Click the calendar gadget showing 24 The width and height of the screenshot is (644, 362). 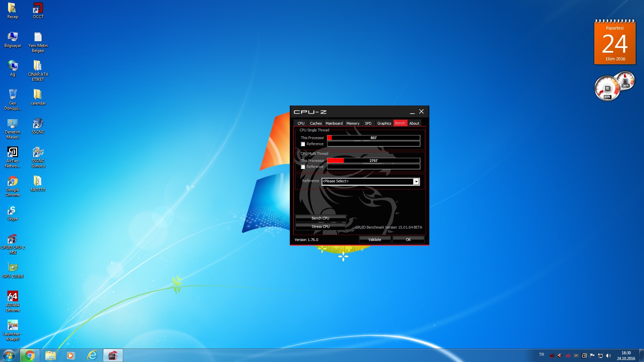pyautogui.click(x=615, y=42)
